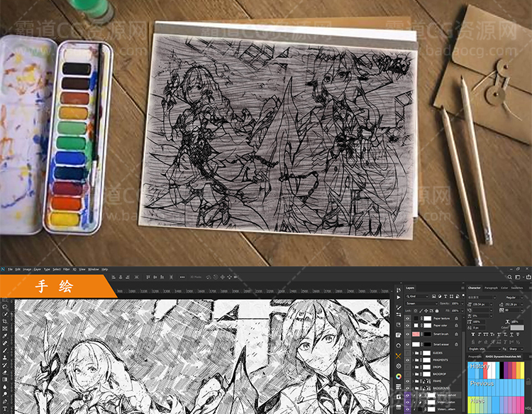Hide the FRAGMENTS group layer

407,360
